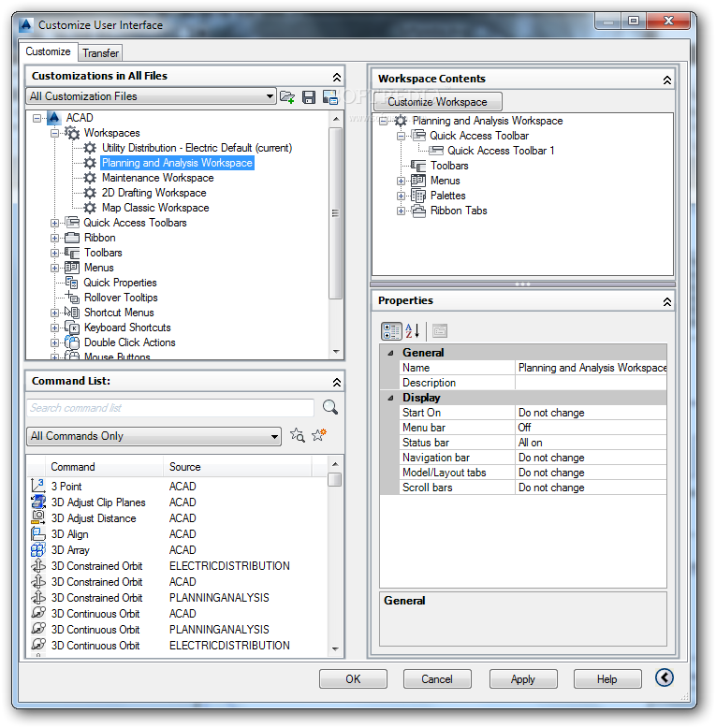The image size is (716, 728).
Task: Click the Search command list field
Action: (170, 408)
